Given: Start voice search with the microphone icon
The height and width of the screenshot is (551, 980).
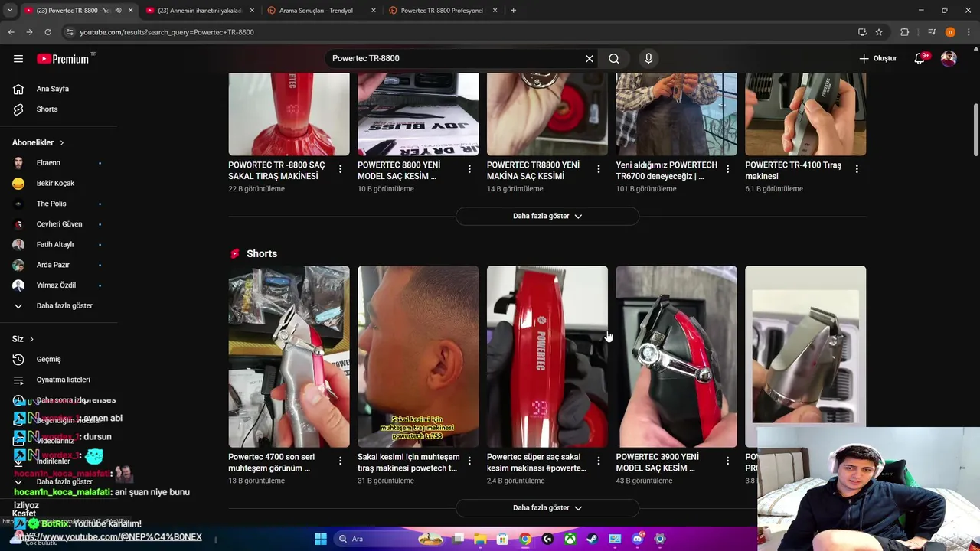Looking at the screenshot, I should 648,58.
